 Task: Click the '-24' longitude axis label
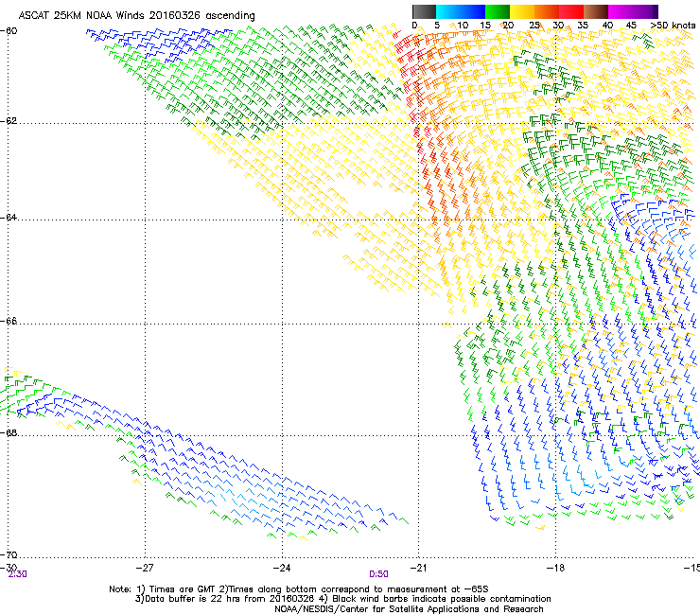point(282,568)
